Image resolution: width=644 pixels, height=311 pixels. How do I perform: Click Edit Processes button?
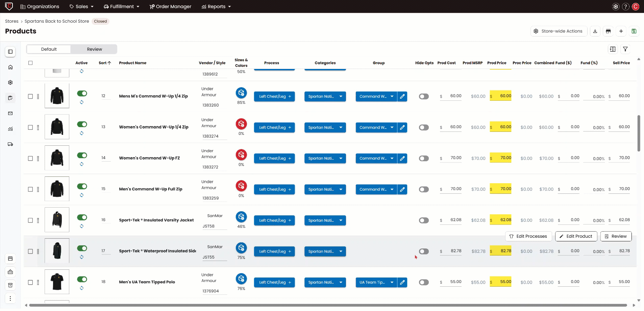pos(528,236)
